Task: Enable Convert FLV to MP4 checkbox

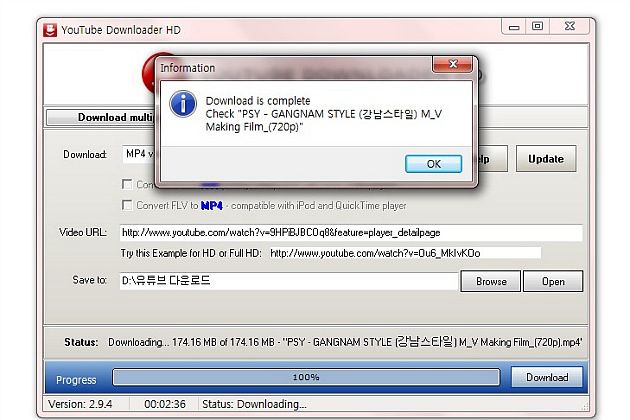Action: [x=127, y=205]
